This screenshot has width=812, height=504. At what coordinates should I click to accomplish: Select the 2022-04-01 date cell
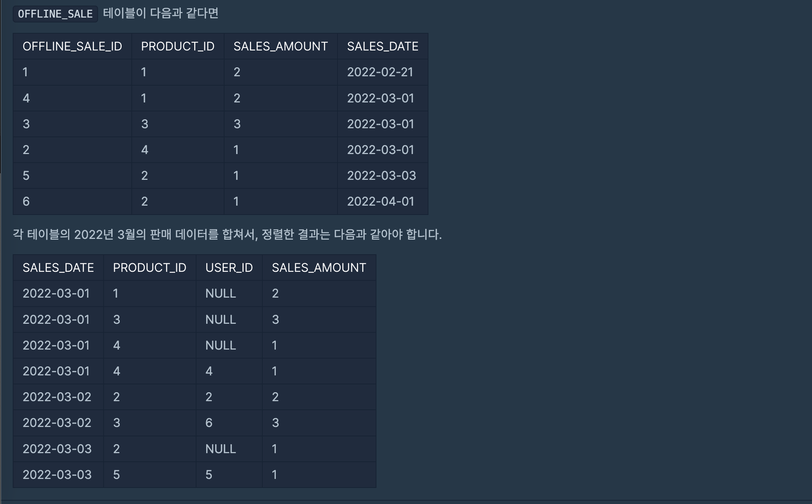point(380,202)
